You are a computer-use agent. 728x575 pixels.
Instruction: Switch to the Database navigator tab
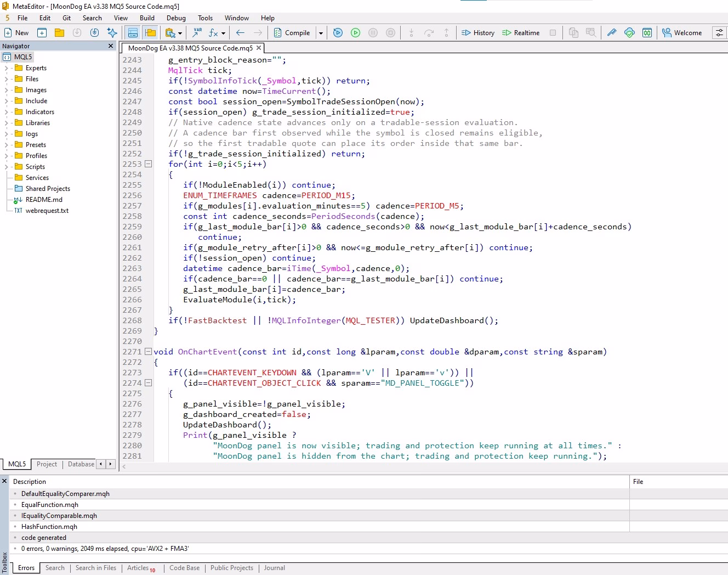[x=81, y=464]
